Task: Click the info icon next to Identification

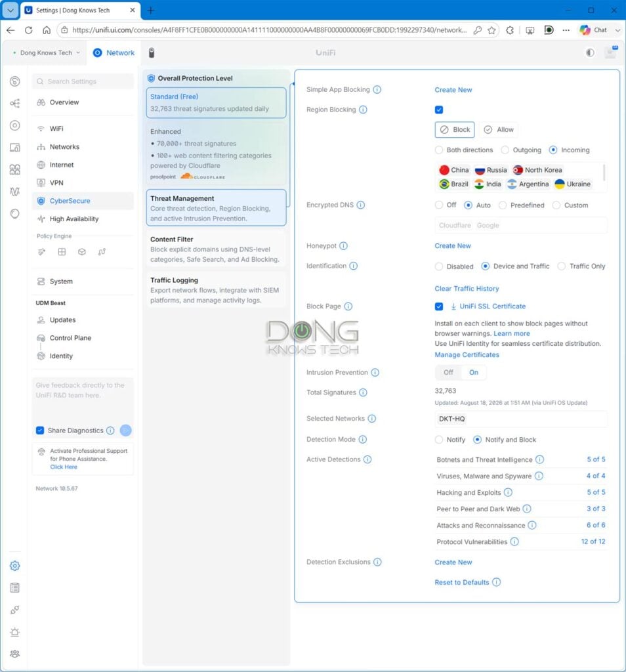Action: [x=354, y=266]
